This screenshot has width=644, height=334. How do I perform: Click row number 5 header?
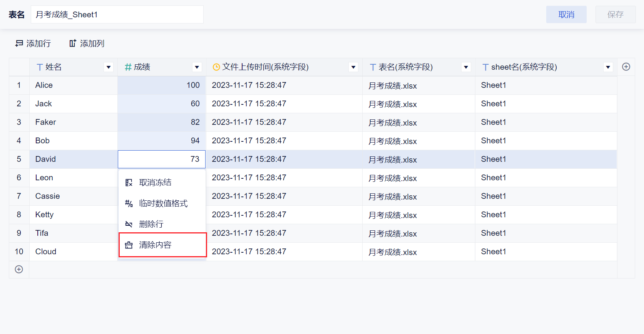[19, 159]
